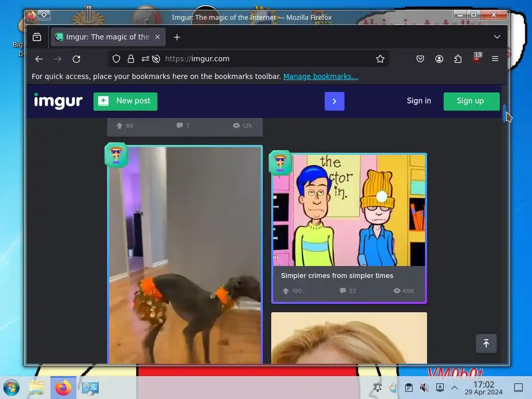Go to the imgur logo home
532x399 pixels.
click(x=58, y=101)
